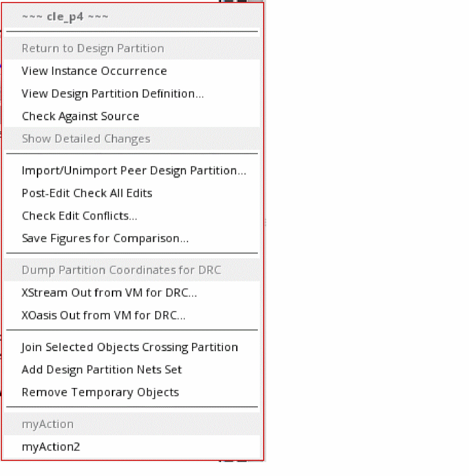Run Post-Edit Check All Edits
469x476 pixels.
click(87, 193)
